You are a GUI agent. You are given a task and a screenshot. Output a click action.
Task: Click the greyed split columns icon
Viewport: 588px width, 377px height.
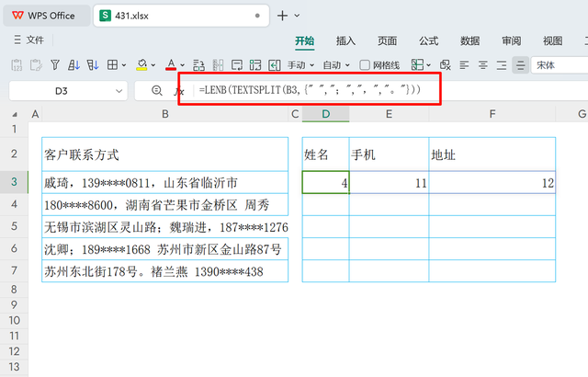(x=218, y=65)
